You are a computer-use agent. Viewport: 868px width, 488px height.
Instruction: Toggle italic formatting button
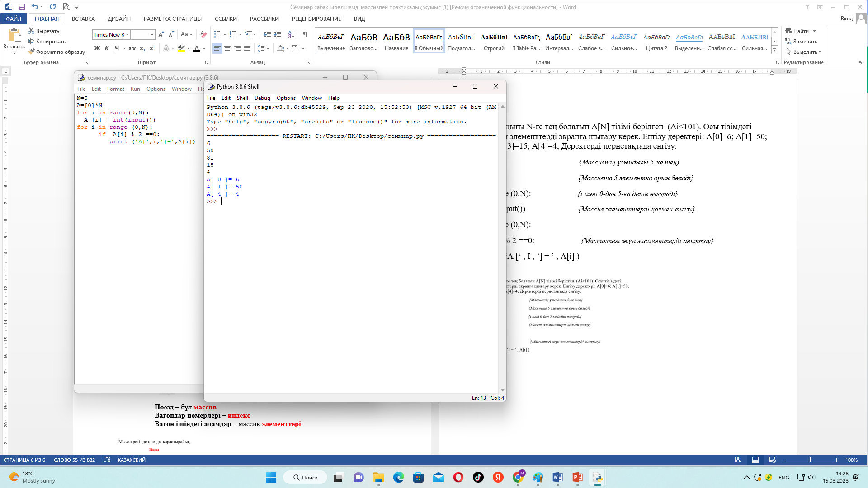[x=107, y=48]
